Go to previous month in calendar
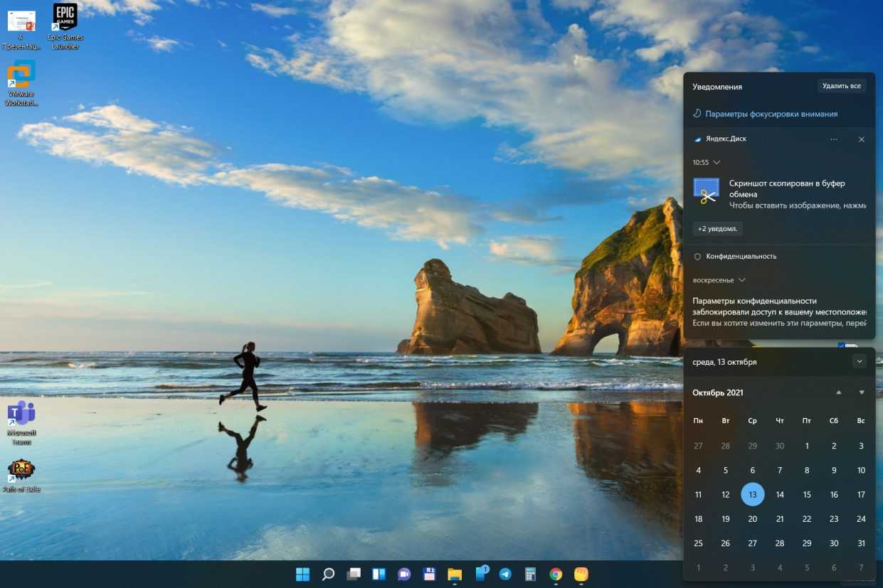 pos(839,392)
